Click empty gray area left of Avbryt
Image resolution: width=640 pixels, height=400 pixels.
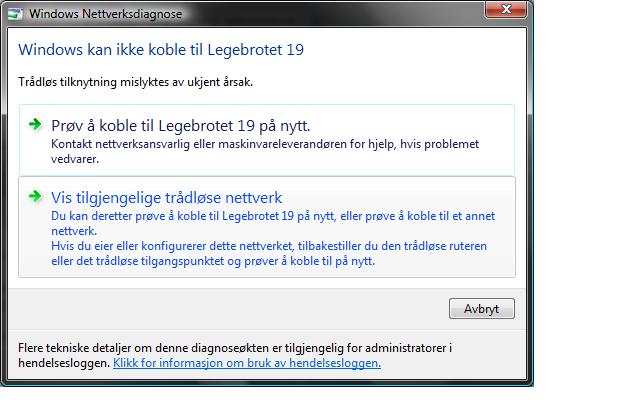click(229, 309)
